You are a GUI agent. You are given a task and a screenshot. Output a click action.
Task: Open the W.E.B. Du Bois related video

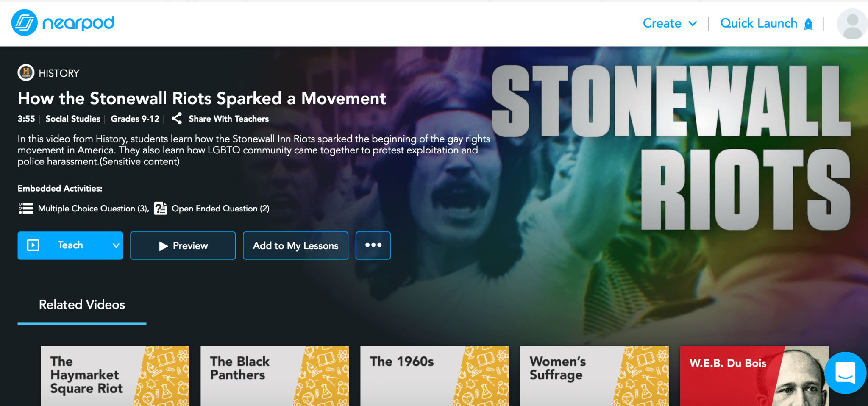click(755, 376)
